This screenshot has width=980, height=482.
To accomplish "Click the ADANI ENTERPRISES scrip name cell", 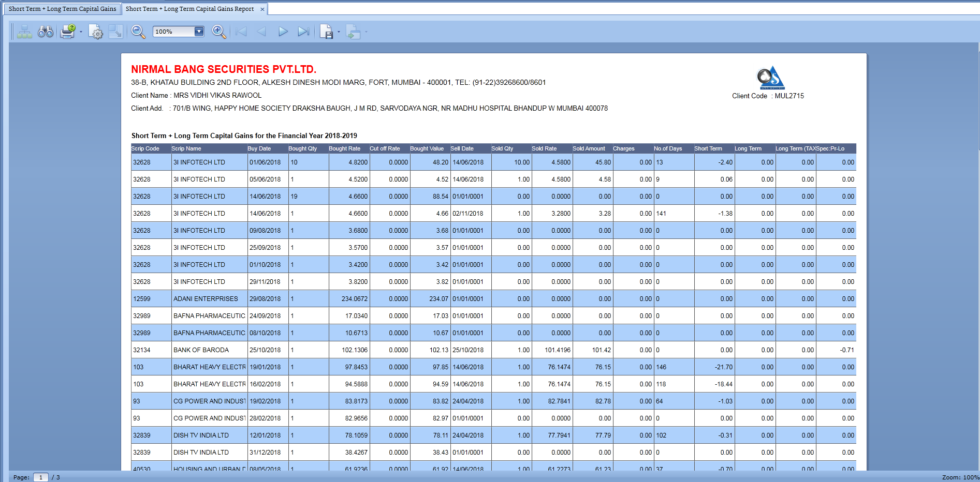I will coord(206,299).
